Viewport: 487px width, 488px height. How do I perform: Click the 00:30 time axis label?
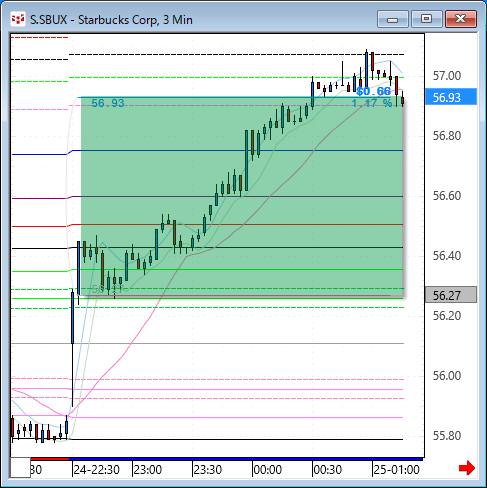coord(328,470)
